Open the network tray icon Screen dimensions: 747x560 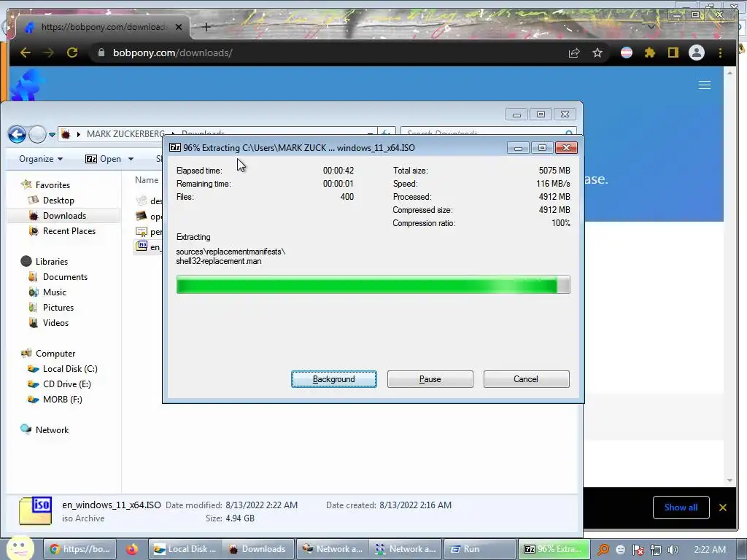(656, 550)
